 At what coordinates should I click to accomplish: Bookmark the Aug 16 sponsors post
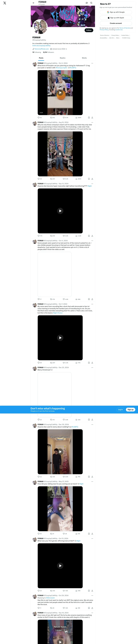click(x=89, y=179)
